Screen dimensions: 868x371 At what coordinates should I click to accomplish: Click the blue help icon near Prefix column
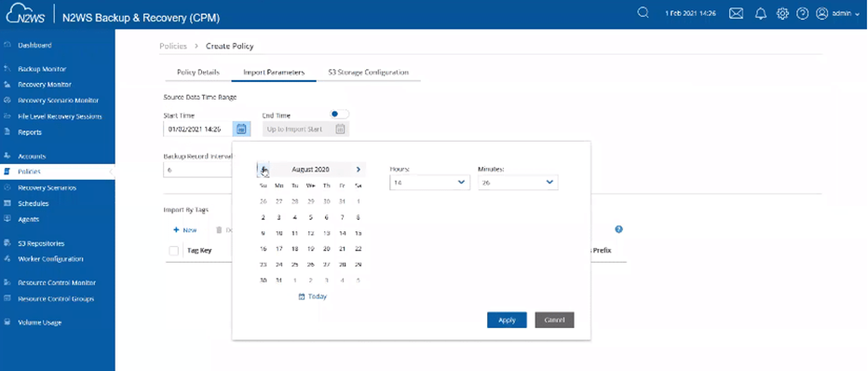pyautogui.click(x=619, y=229)
